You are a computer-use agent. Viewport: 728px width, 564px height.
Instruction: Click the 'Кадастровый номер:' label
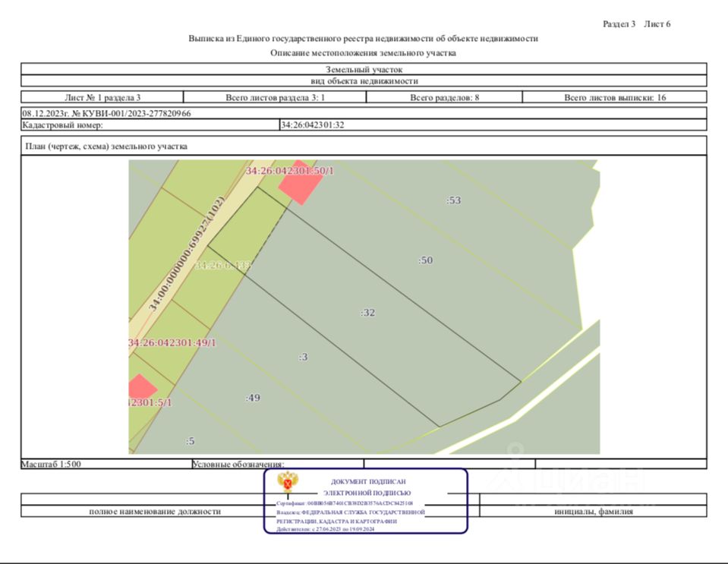(63, 124)
